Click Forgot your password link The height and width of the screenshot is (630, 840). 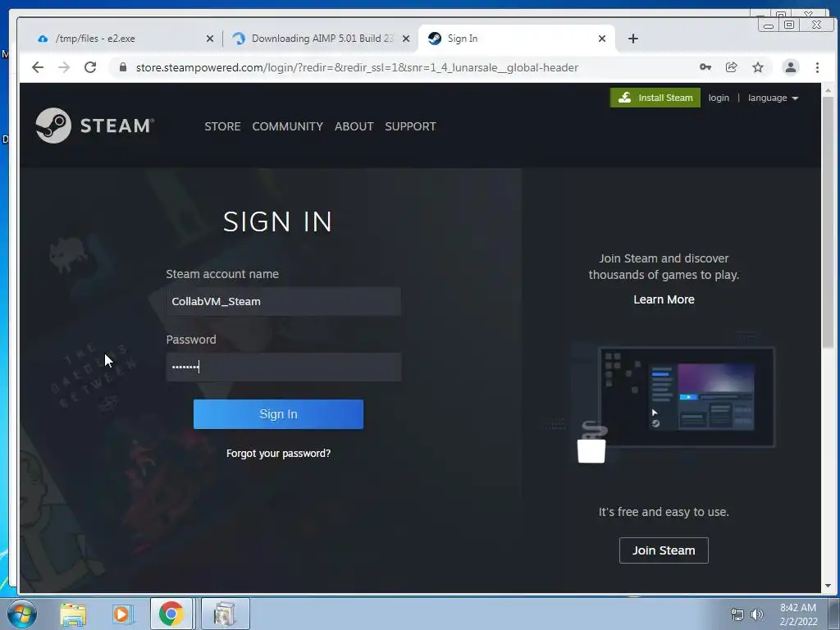(x=278, y=454)
